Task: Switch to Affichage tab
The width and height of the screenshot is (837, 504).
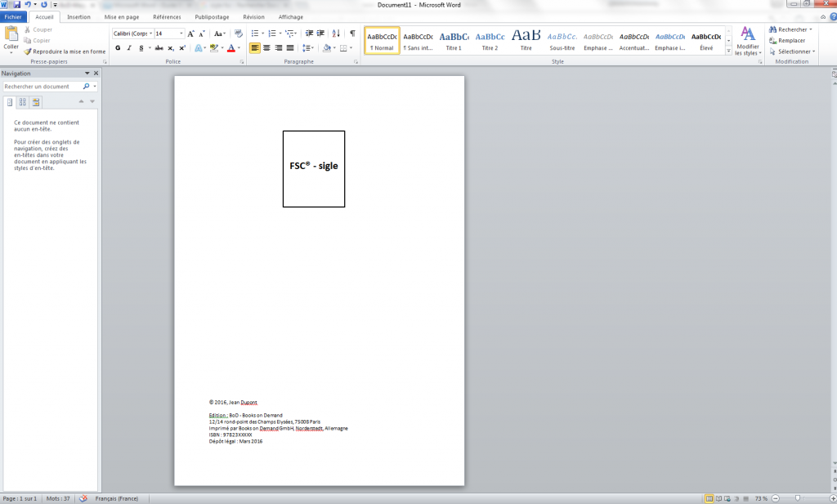Action: [x=291, y=17]
